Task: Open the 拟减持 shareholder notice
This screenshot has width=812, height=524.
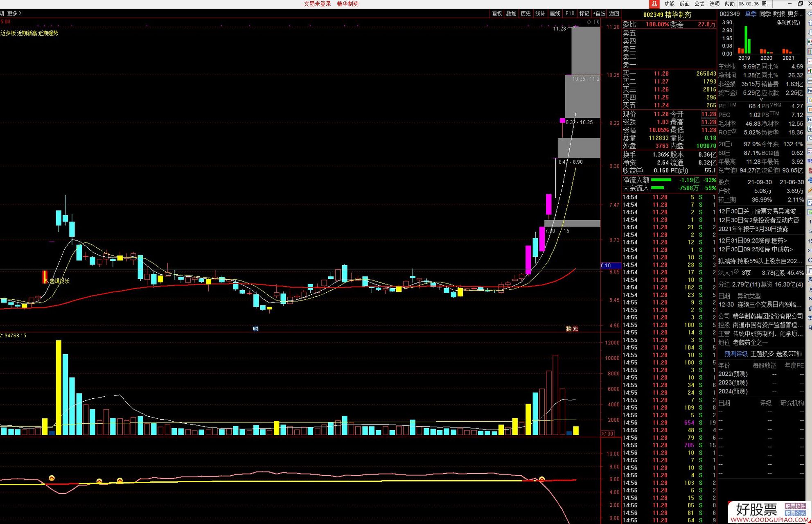Action: (x=760, y=261)
